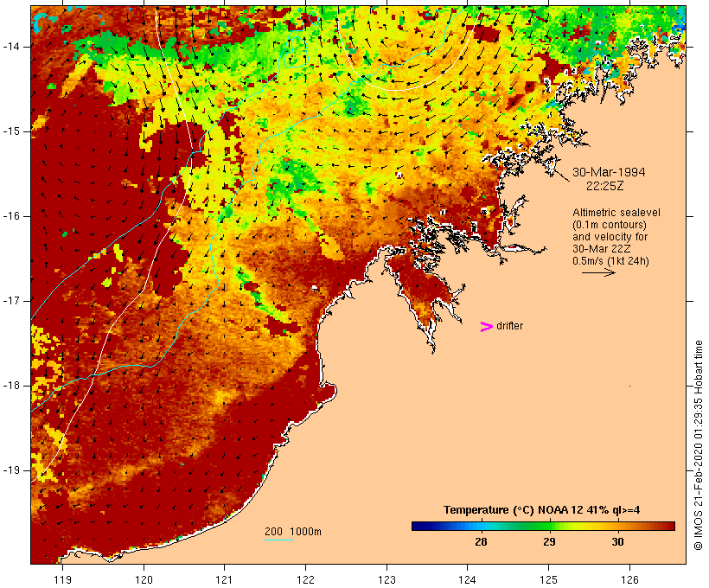Screen dimensions: 709x588
Task: Click the 'drifter' legend label
Action: 509,326
